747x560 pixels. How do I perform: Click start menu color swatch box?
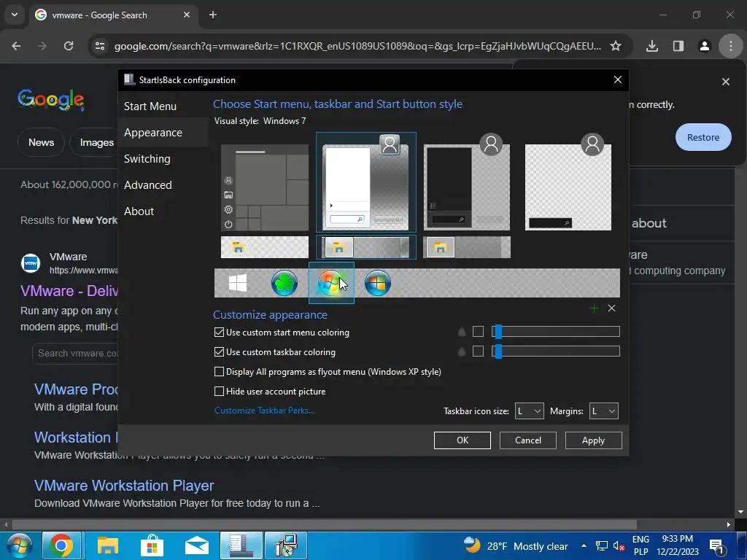(478, 332)
